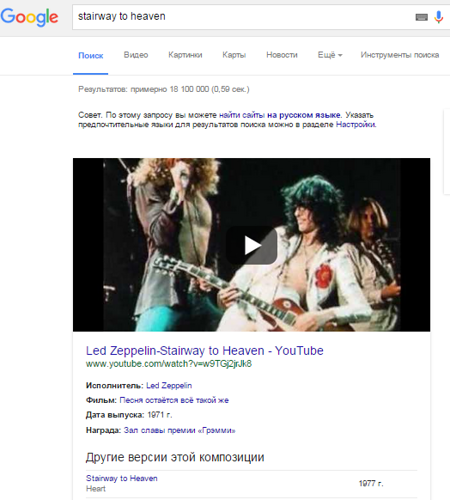Follow the 'найти сайты на русском языке' link
This screenshot has height=500, width=450.
pyautogui.click(x=280, y=115)
